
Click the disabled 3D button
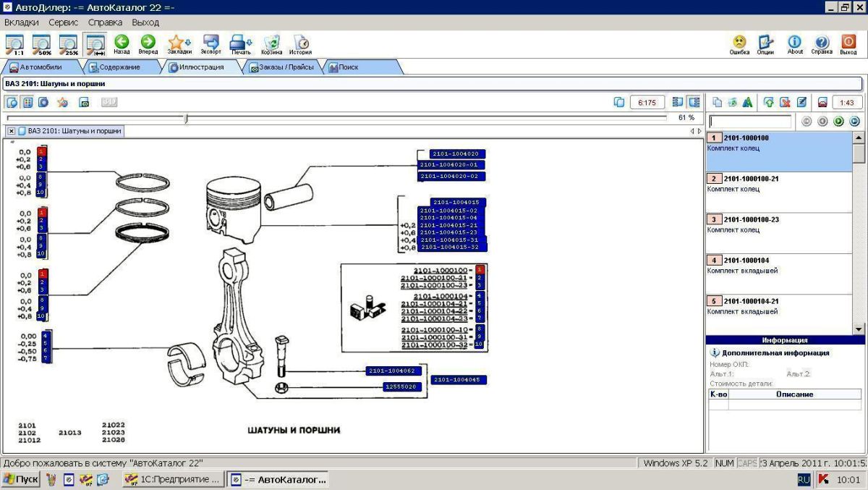pyautogui.click(x=109, y=102)
